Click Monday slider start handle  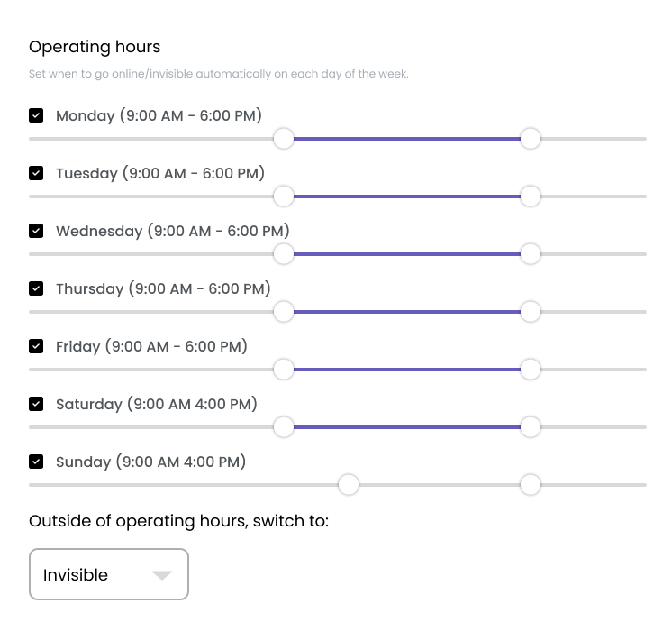284,139
